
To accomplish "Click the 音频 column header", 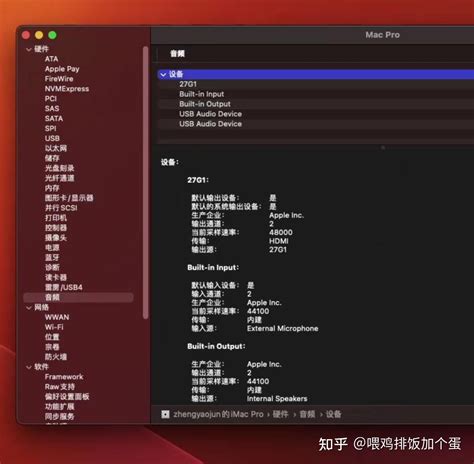I will [177, 54].
